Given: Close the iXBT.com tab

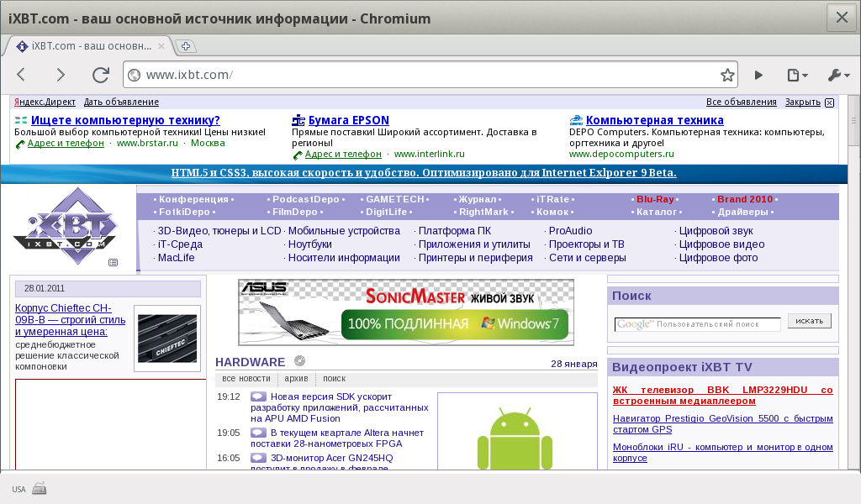Looking at the screenshot, I should click(x=161, y=46).
